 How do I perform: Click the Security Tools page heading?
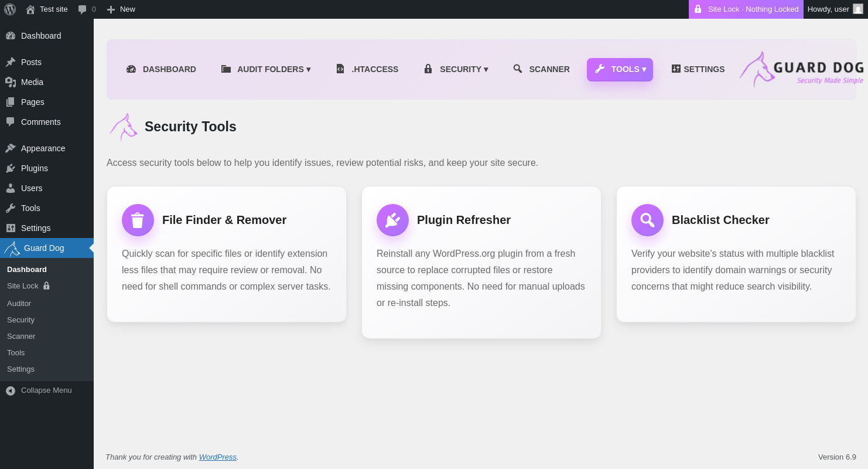pyautogui.click(x=190, y=127)
